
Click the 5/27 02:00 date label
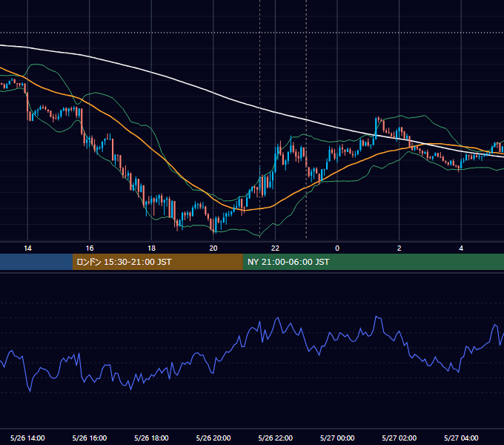pos(399,438)
